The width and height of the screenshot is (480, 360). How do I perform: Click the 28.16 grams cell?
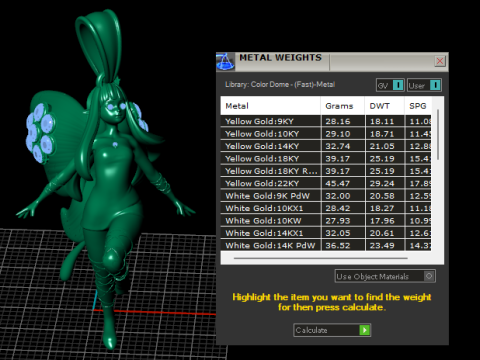(343, 121)
